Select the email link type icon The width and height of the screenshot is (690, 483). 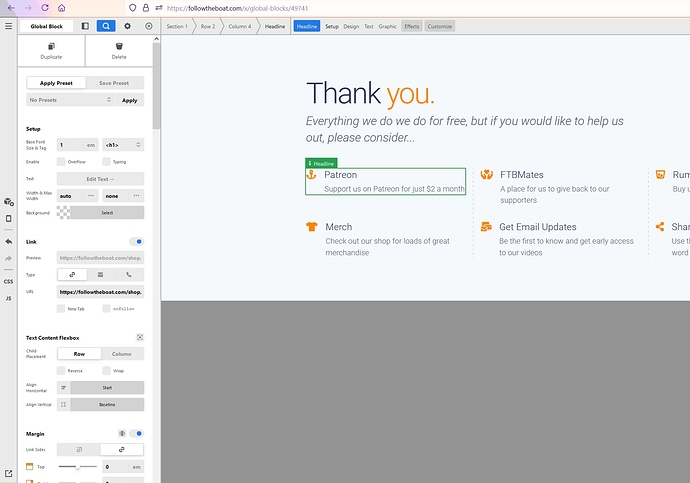point(100,274)
